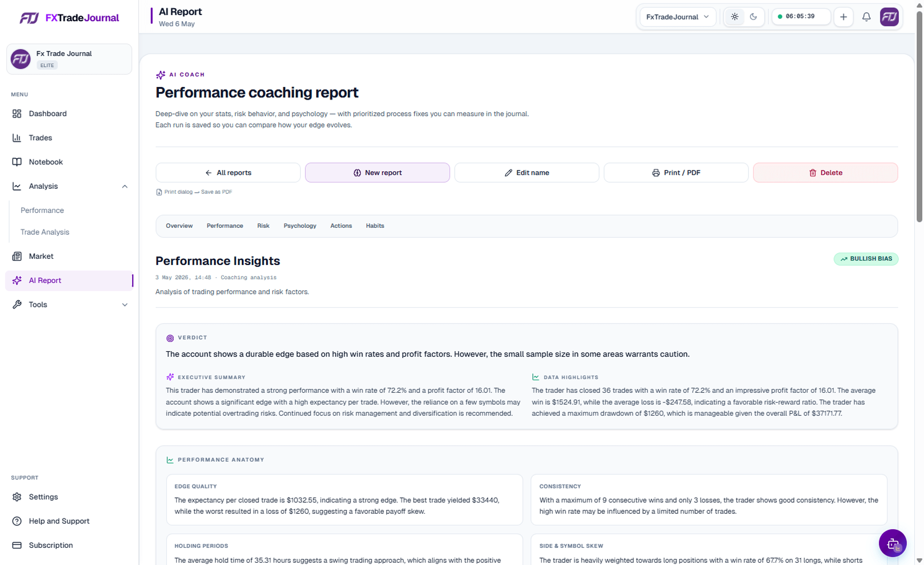Click the Print / PDF button

(x=676, y=173)
